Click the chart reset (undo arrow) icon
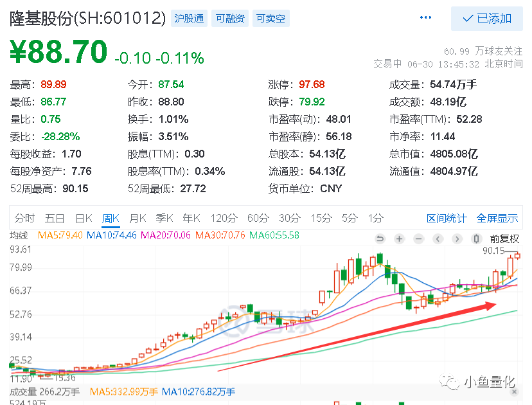 (380, 239)
